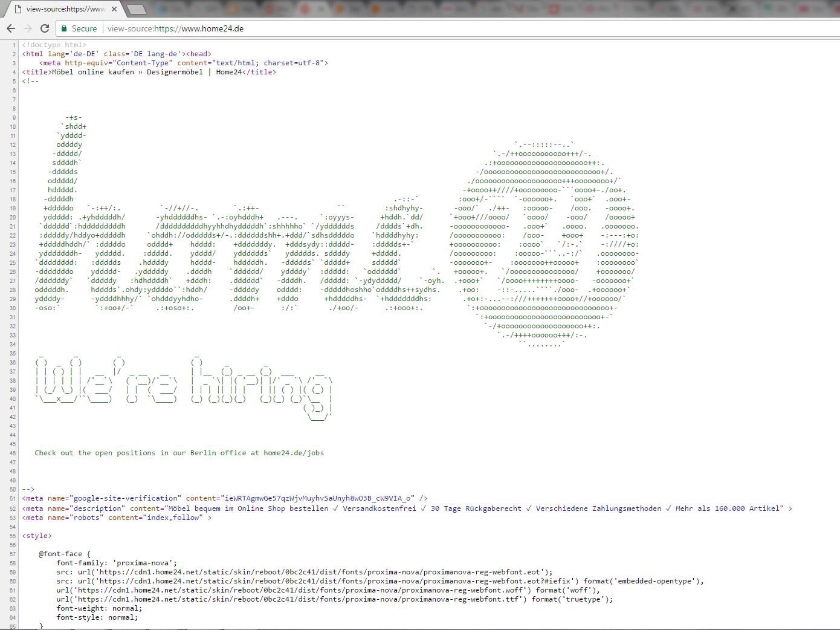Click the meta robots 'index,follow' line

117,518
